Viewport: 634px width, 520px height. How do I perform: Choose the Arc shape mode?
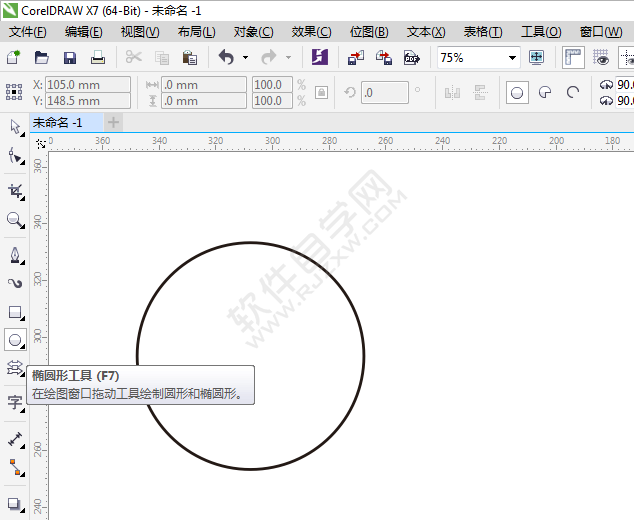(573, 93)
